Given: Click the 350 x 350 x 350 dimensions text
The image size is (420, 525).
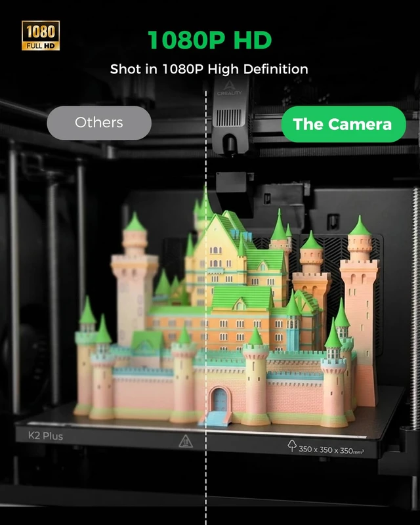Looking at the screenshot, I should [x=331, y=450].
